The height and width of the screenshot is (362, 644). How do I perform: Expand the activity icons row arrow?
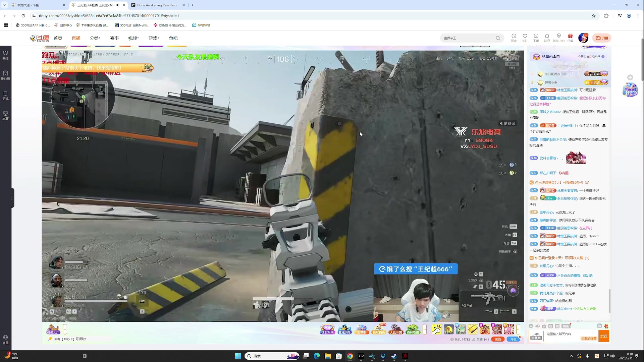pos(425,329)
